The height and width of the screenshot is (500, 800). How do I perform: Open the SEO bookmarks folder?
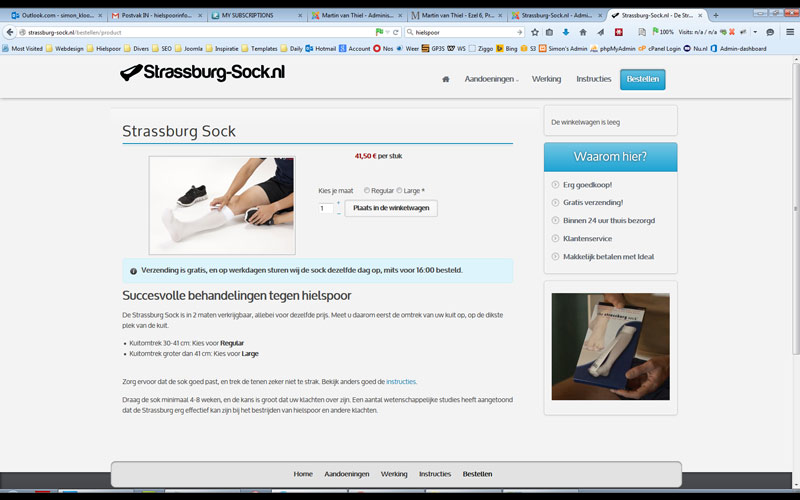click(162, 48)
